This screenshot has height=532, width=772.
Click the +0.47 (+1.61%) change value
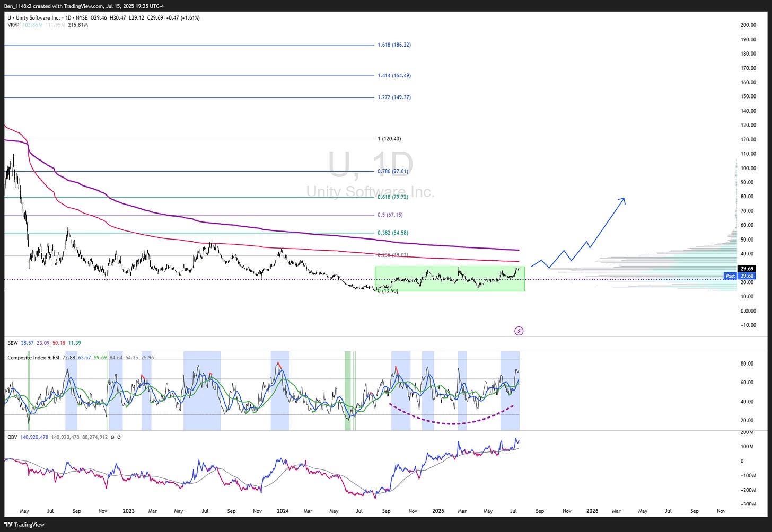[183, 17]
